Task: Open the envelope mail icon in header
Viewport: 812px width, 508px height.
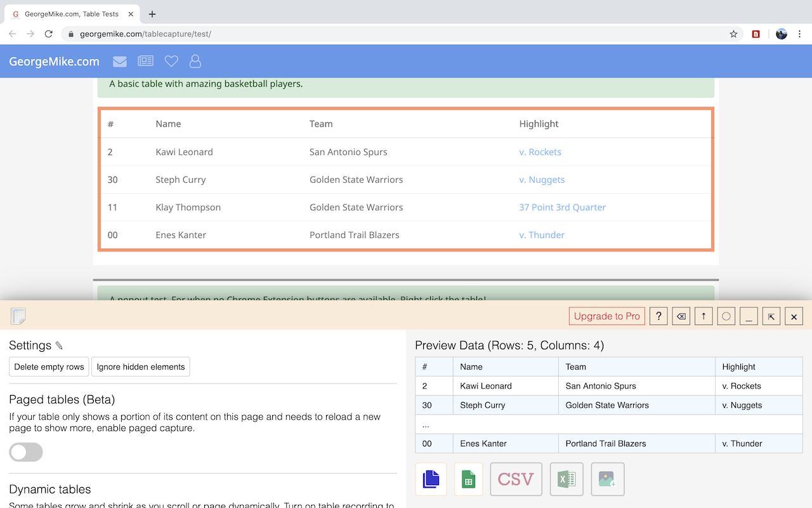Action: [x=120, y=62]
